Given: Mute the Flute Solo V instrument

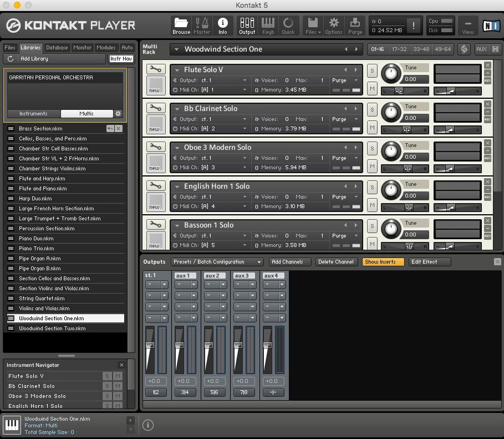Looking at the screenshot, I should [372, 88].
